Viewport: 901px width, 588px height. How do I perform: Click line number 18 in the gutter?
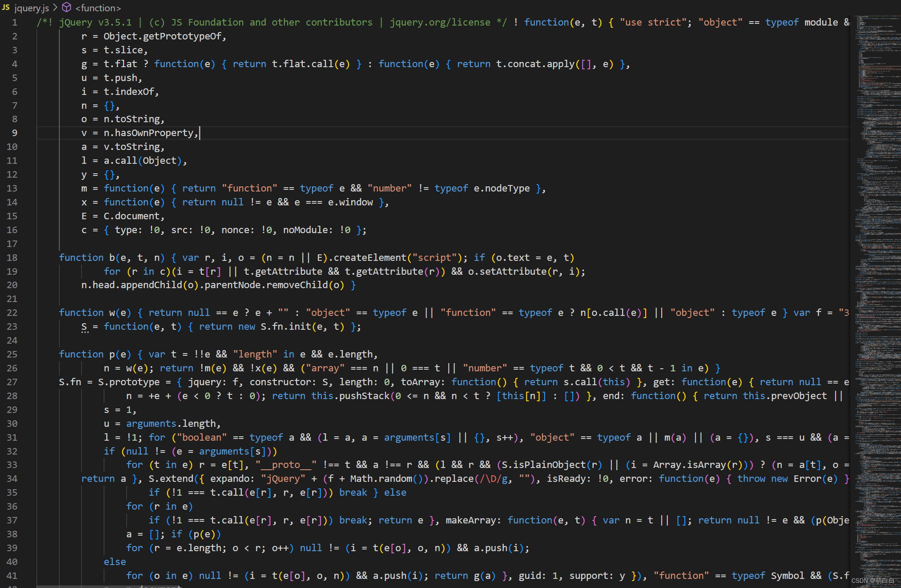[12, 258]
